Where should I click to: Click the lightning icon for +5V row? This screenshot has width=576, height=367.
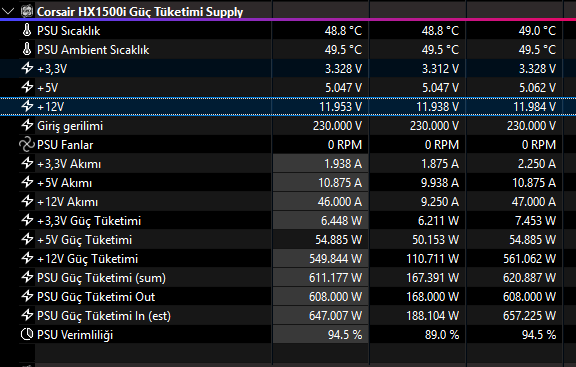(x=27, y=87)
